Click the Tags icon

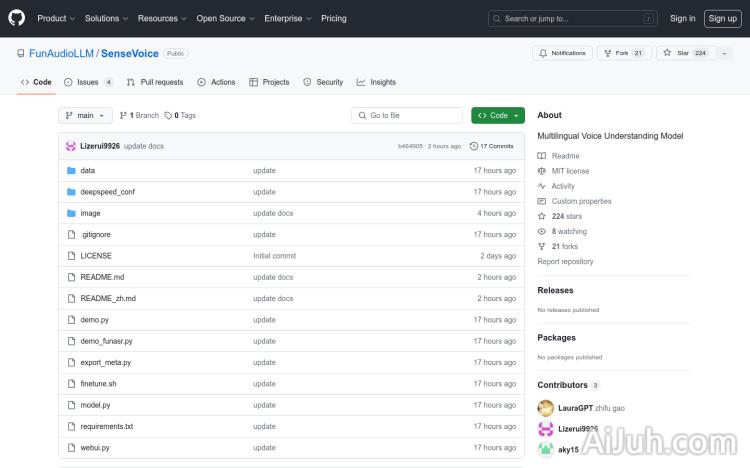tap(169, 116)
